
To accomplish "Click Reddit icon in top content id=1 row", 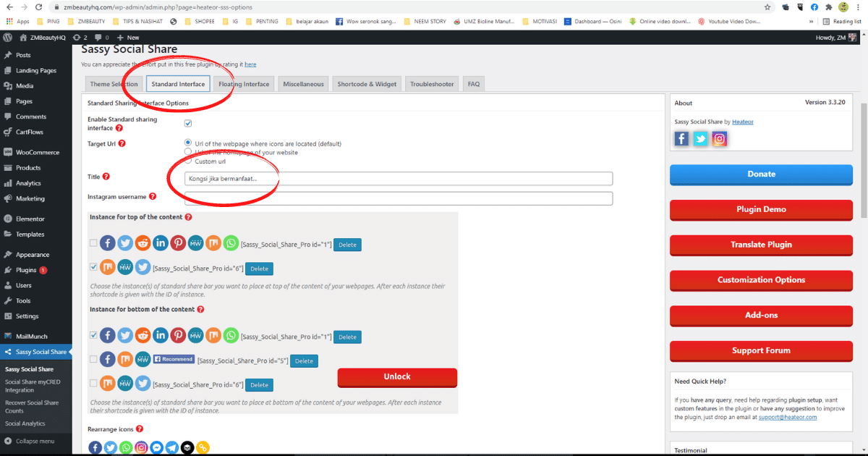I will pyautogui.click(x=142, y=243).
